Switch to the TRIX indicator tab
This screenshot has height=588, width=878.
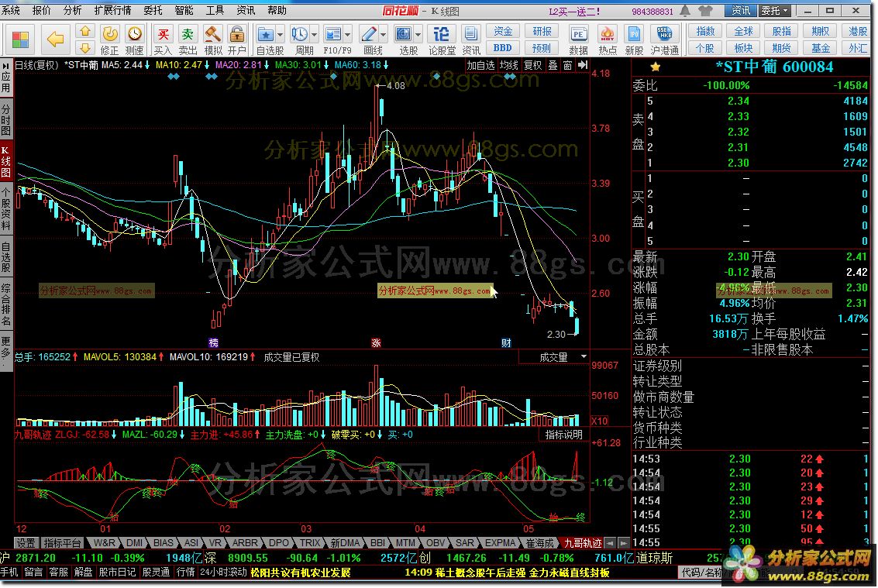coord(310,542)
